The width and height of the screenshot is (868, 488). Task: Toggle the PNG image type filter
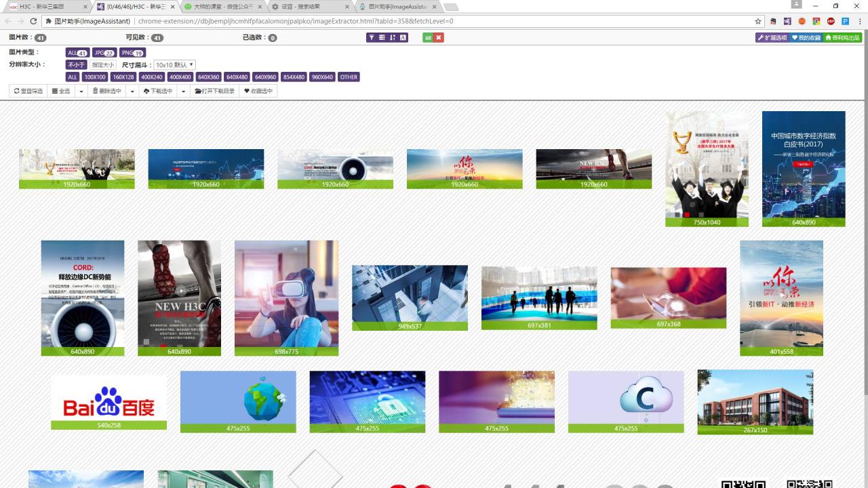pos(132,53)
